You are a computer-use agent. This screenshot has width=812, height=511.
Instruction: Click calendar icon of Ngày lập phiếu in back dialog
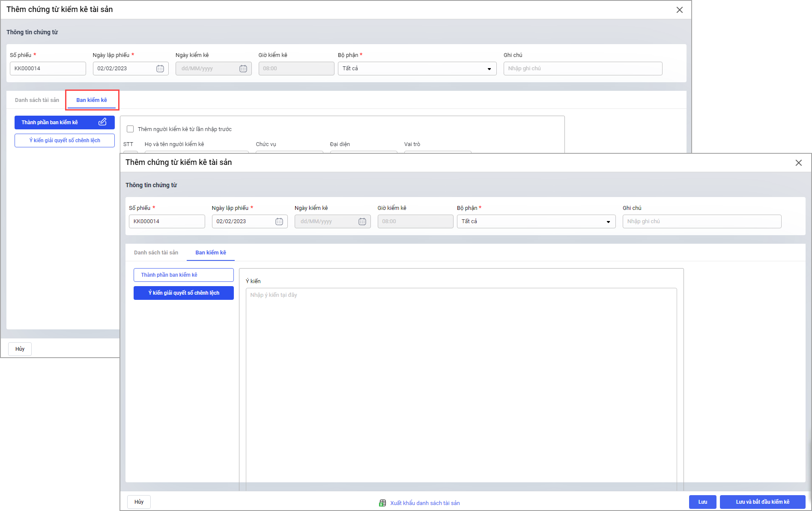[160, 69]
